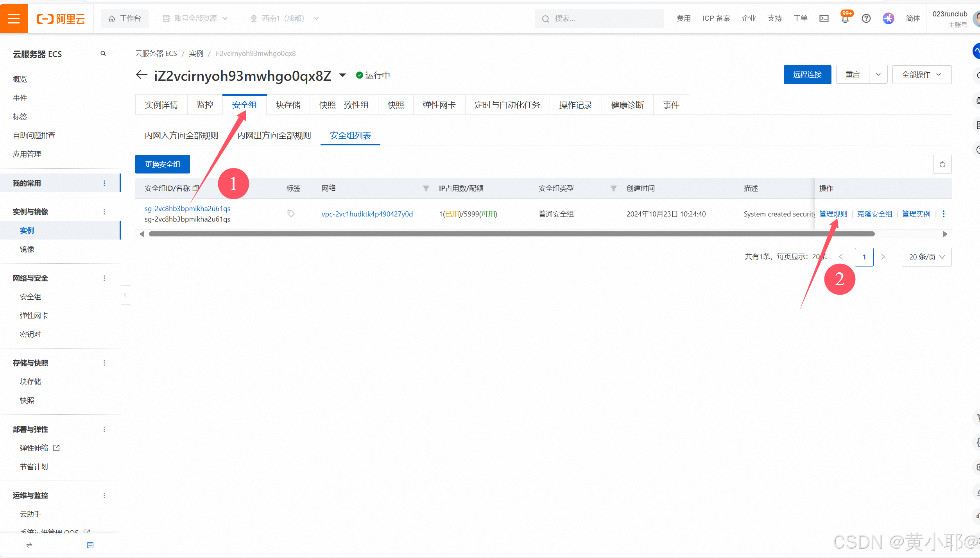Click the refresh icon above the table
This screenshot has width=980, height=558.
(942, 164)
